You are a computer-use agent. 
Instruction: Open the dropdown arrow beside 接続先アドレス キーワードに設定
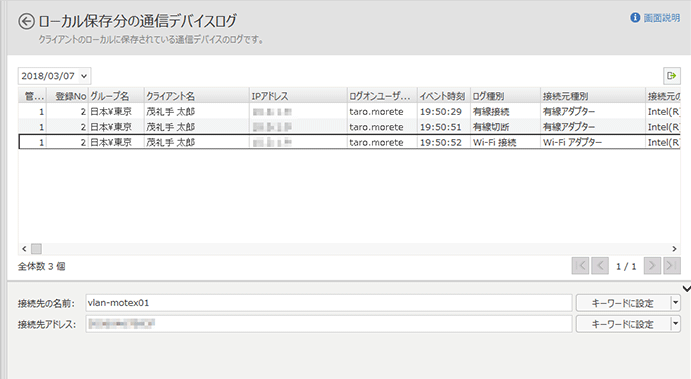pos(675,324)
